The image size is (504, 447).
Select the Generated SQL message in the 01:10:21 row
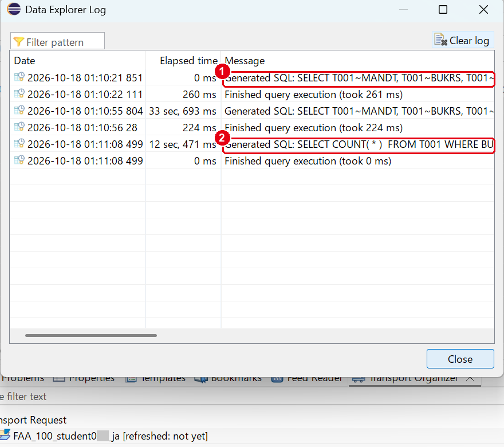pos(359,78)
